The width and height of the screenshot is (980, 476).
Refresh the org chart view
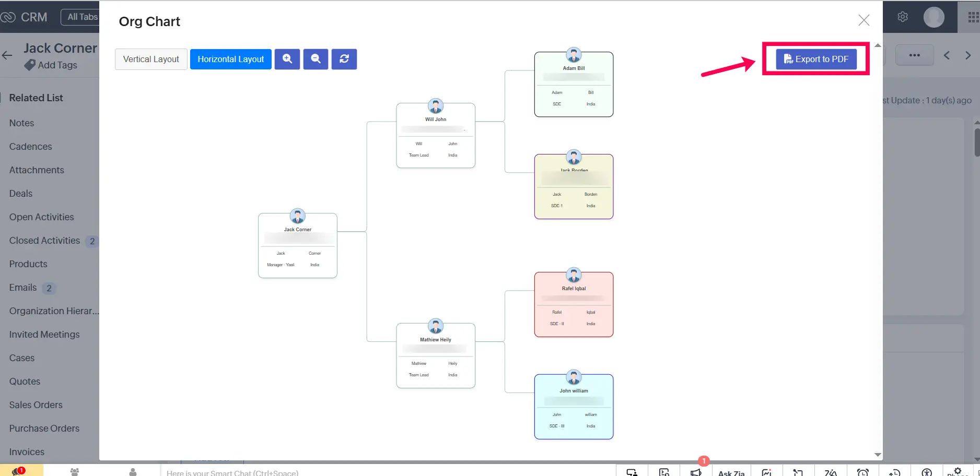click(344, 59)
